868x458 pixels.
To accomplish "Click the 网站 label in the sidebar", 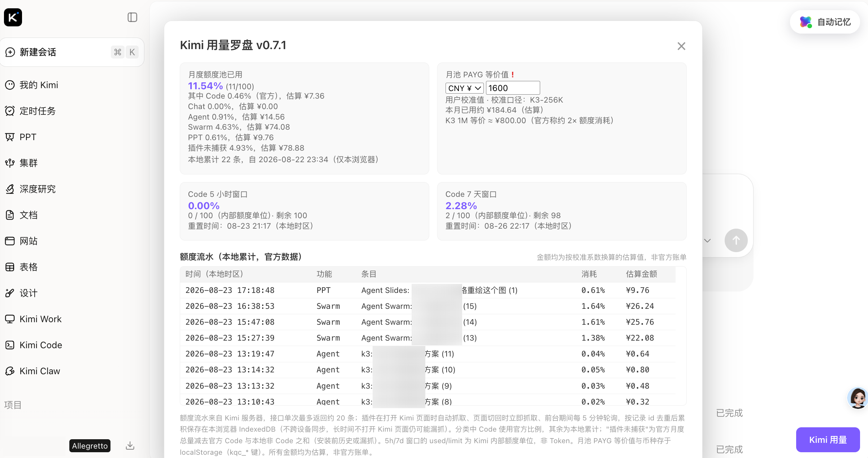I will pos(29,241).
